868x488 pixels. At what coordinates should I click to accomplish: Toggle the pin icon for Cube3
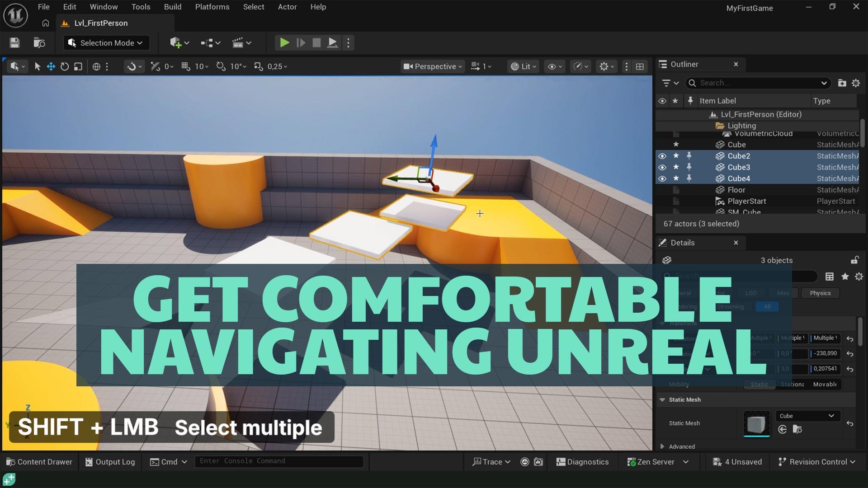pos(689,167)
